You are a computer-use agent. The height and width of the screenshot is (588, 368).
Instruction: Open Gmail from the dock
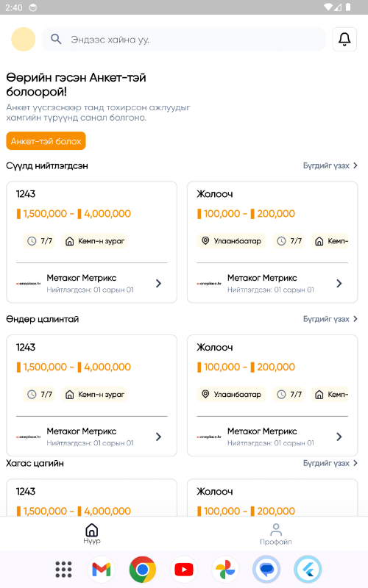(x=102, y=570)
